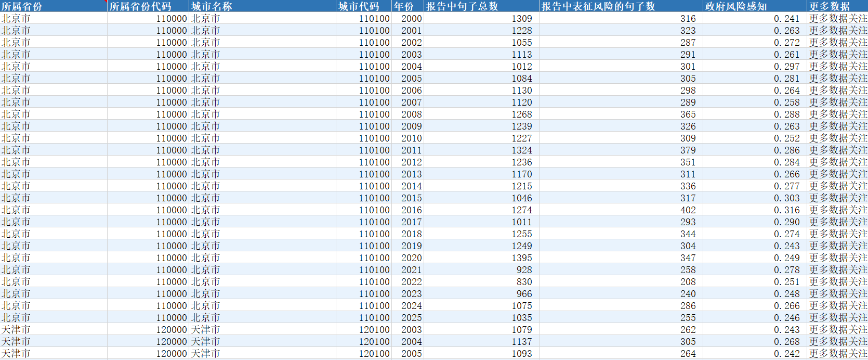The image size is (868, 360).
Task: Click sentence total 1113
Action: click(x=522, y=54)
